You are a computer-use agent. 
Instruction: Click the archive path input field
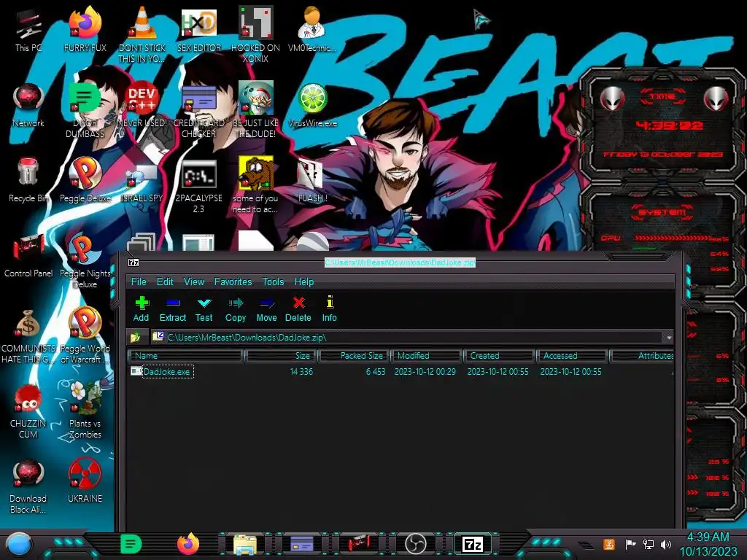[x=407, y=337]
